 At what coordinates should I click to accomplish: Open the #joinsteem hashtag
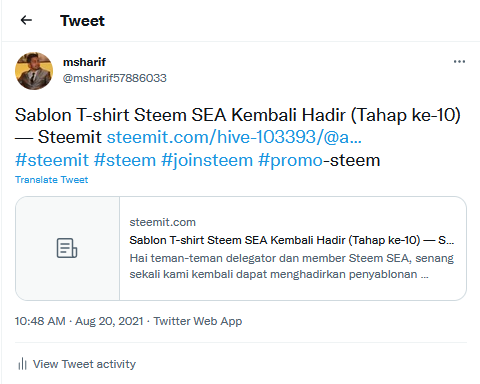click(207, 160)
